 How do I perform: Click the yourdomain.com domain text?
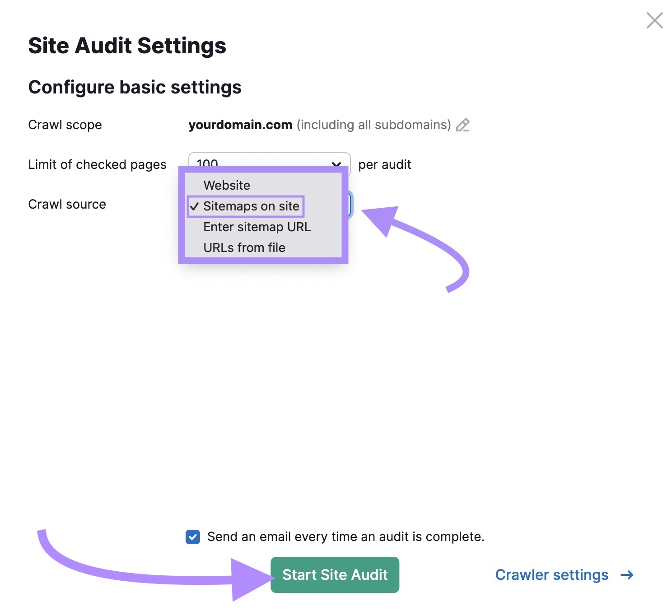pyautogui.click(x=240, y=125)
